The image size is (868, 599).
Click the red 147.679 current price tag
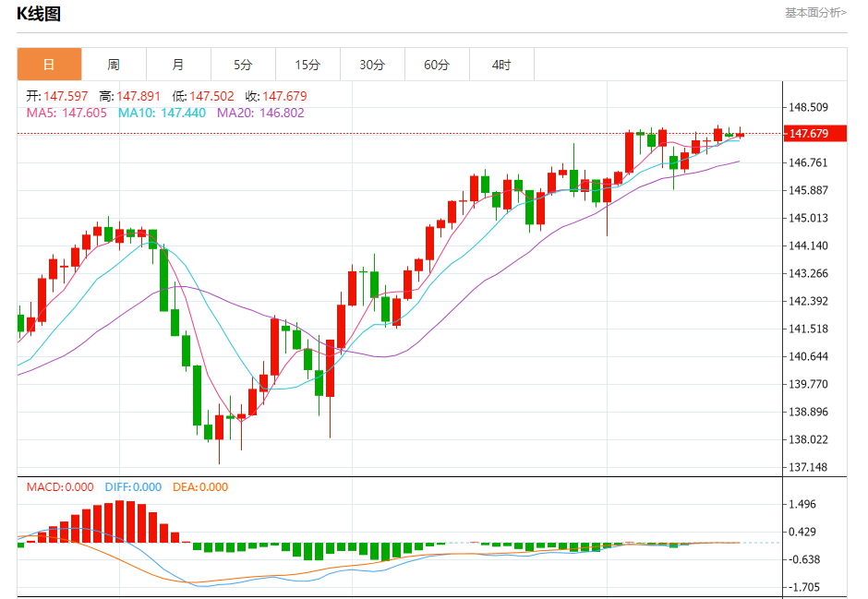tap(814, 133)
